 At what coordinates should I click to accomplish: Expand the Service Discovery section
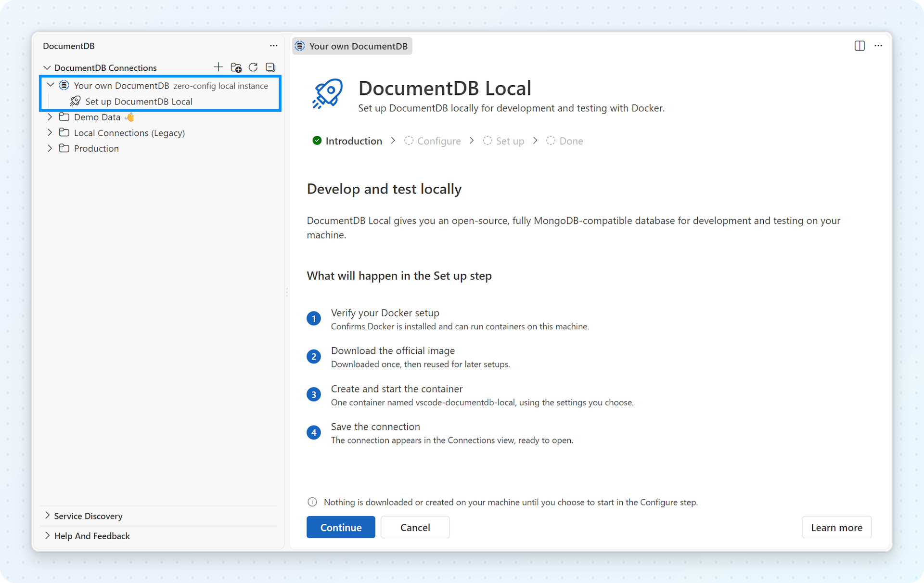[x=47, y=516]
